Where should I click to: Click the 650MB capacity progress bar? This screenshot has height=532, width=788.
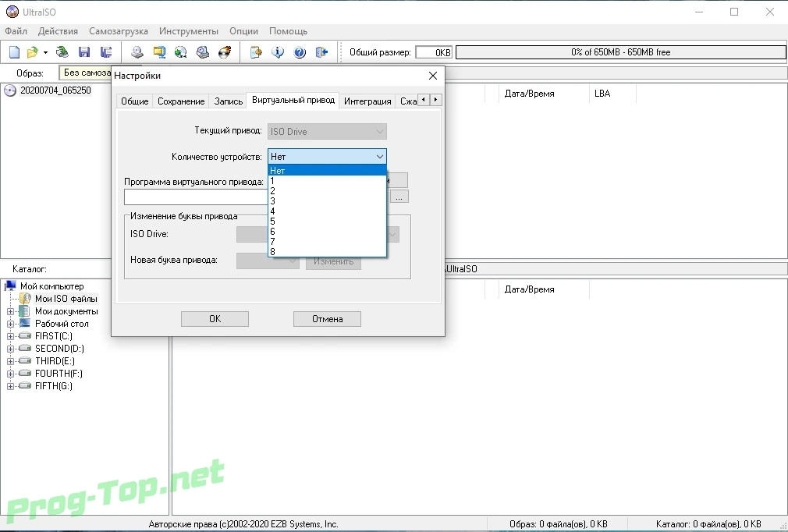pos(621,52)
